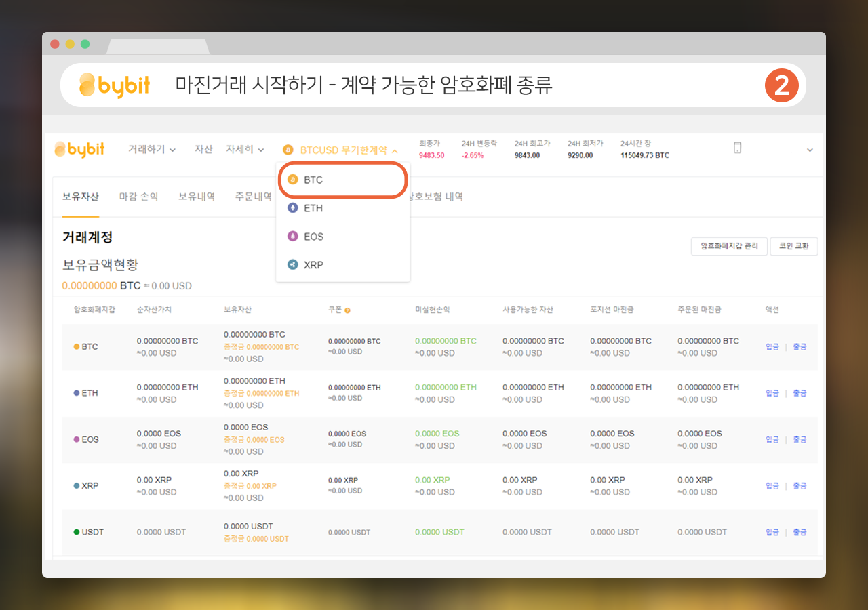Click 출금 link in the BTC row

(800, 347)
